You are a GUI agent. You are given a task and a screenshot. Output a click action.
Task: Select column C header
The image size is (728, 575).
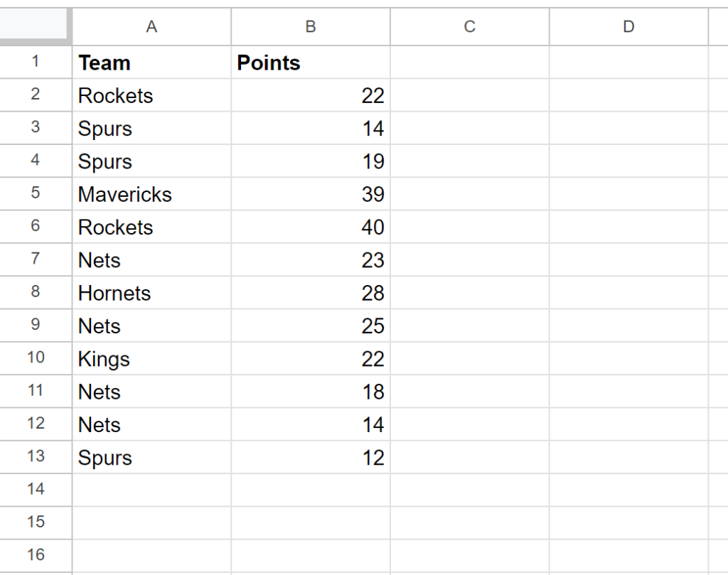point(469,27)
